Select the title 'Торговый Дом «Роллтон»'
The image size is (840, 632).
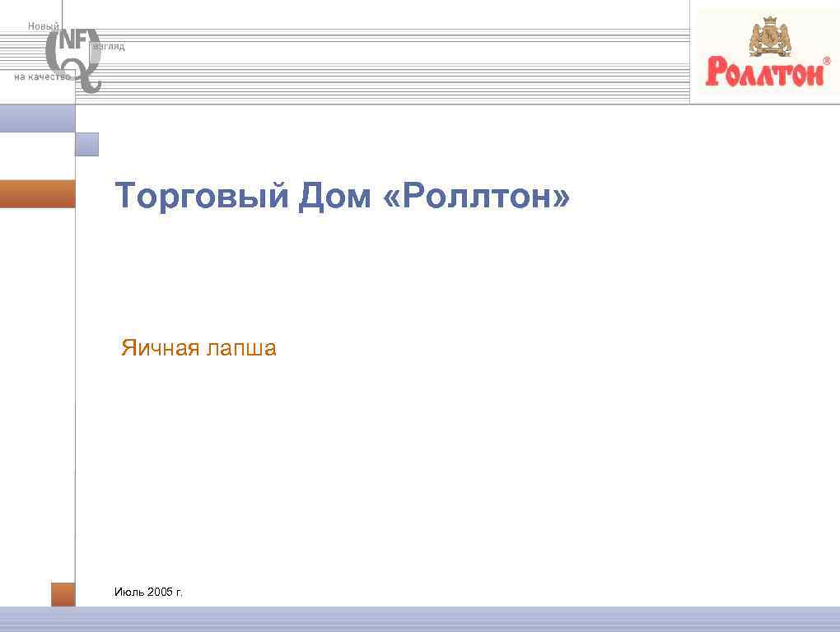343,196
